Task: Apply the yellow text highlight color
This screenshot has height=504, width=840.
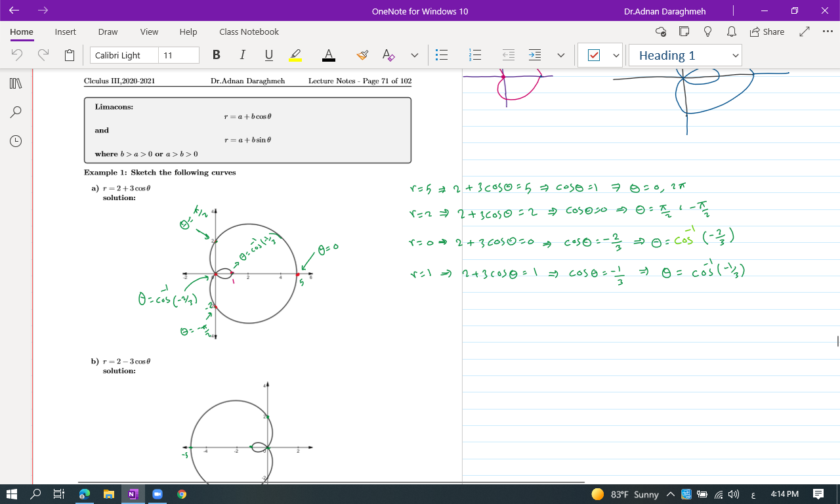Action: (x=295, y=55)
